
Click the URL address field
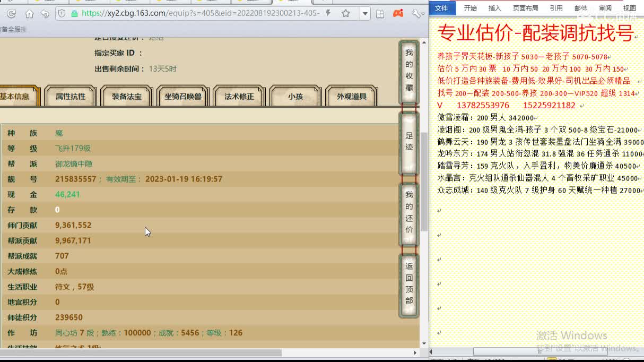pos(201,13)
